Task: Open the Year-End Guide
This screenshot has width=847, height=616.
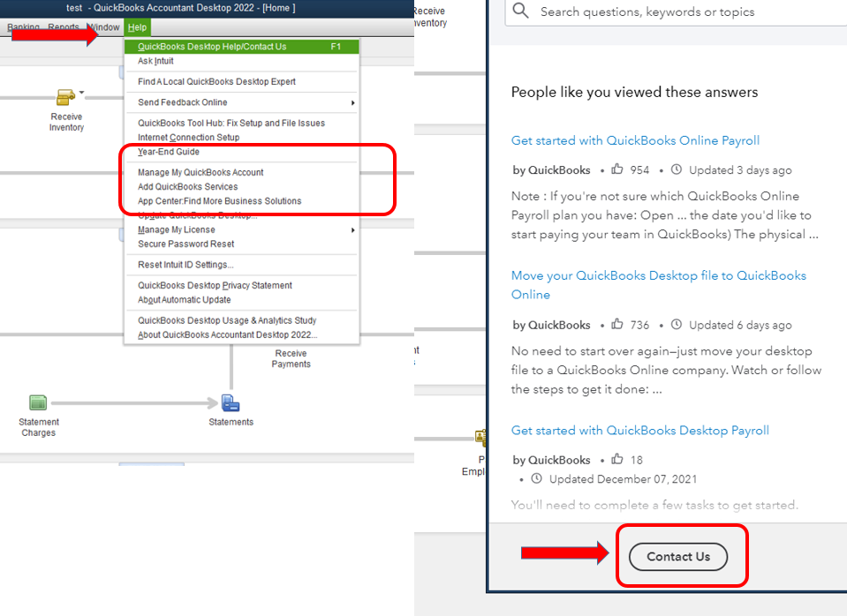Action: 241,152
